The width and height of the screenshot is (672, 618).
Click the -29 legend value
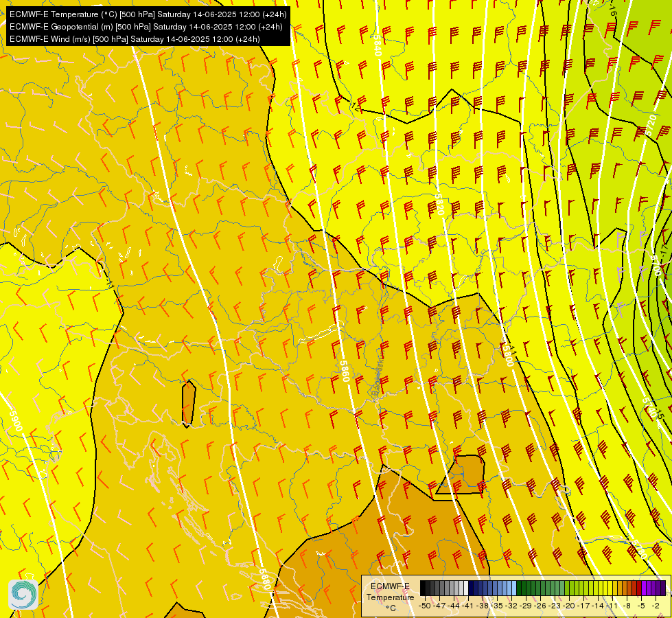[x=526, y=606]
